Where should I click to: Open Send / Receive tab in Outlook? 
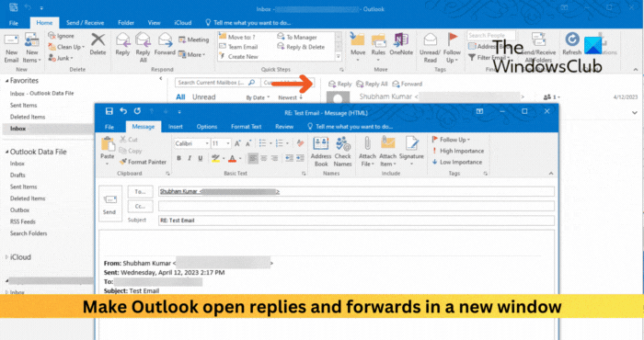pyautogui.click(x=85, y=23)
